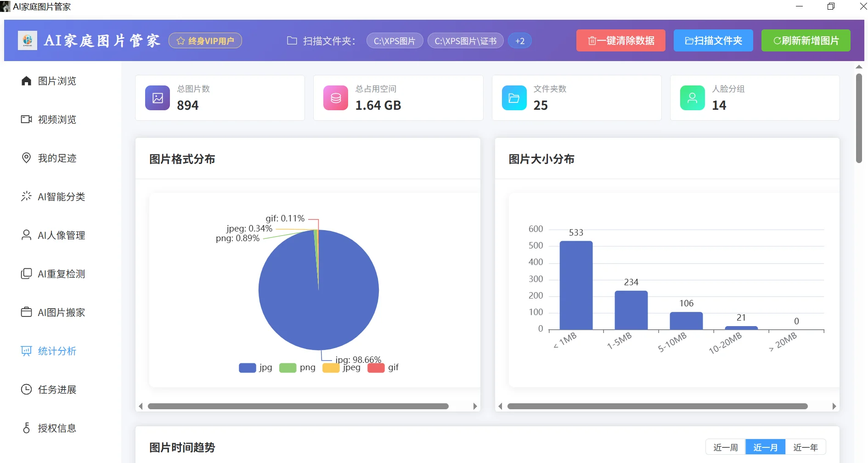Toggle the png series in the pie legend
The height and width of the screenshot is (463, 868).
point(297,367)
